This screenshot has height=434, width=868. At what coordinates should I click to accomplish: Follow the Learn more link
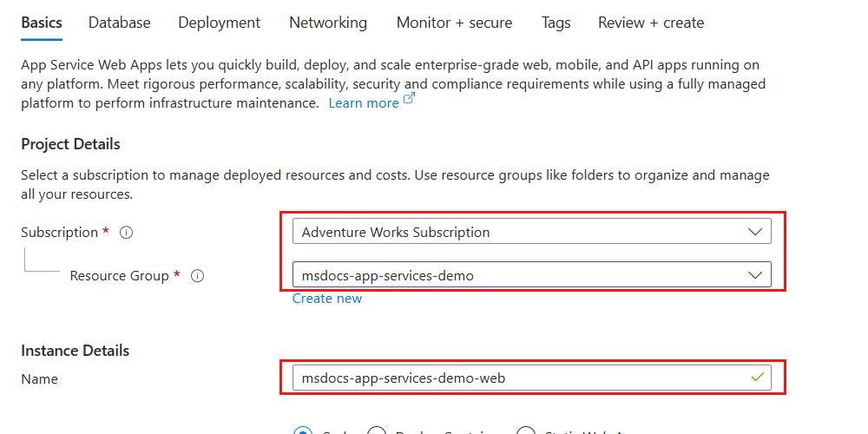click(364, 103)
